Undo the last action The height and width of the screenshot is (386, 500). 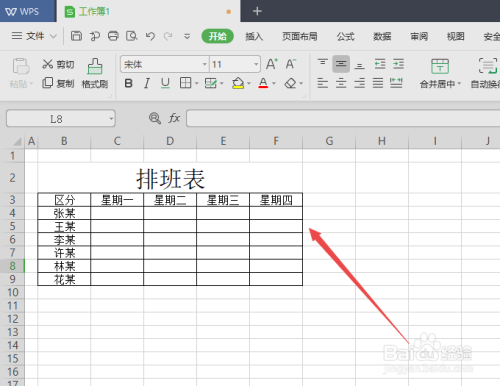tap(151, 36)
